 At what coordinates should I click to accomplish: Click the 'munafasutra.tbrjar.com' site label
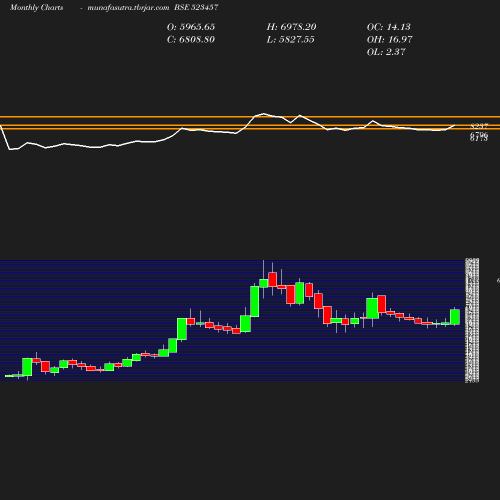click(x=128, y=7)
